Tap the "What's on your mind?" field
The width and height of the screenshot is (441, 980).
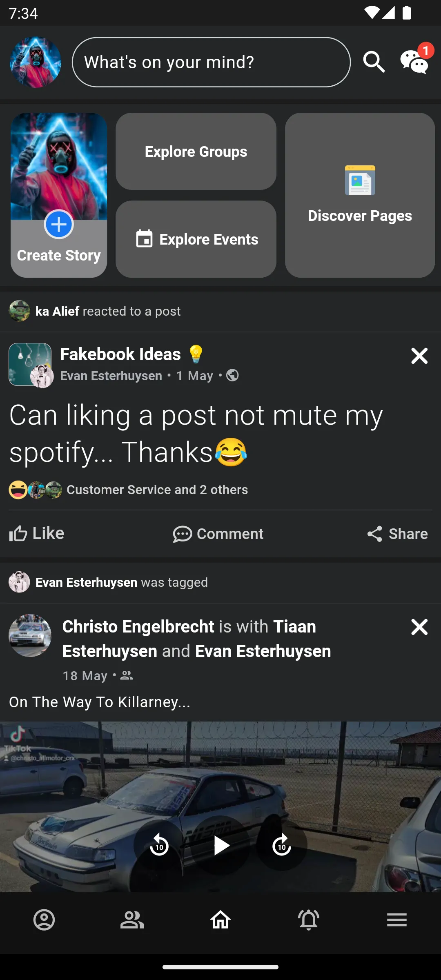(211, 62)
